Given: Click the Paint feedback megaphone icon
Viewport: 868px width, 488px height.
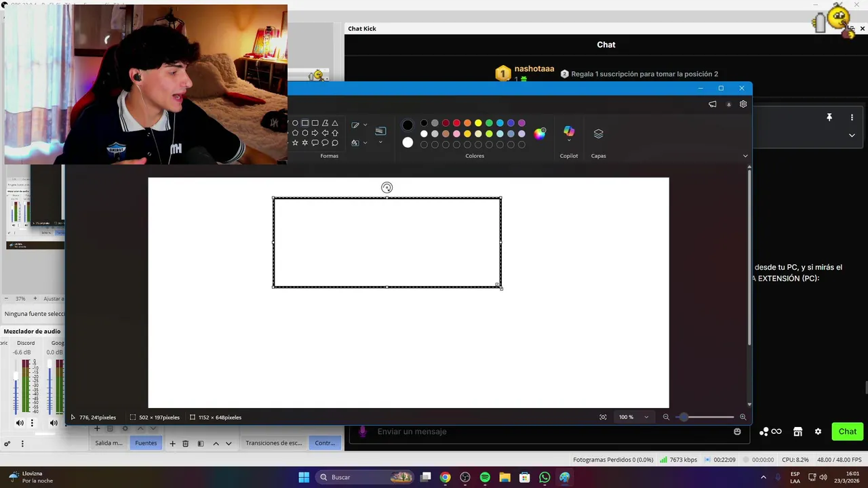Looking at the screenshot, I should click(x=712, y=104).
